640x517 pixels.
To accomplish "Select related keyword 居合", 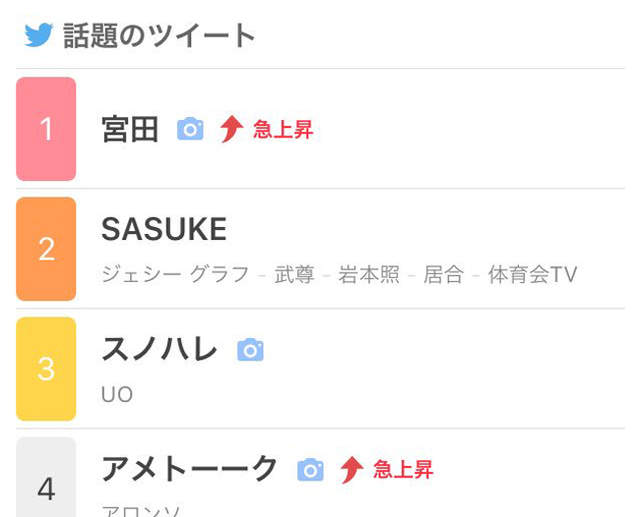I will [x=443, y=274].
